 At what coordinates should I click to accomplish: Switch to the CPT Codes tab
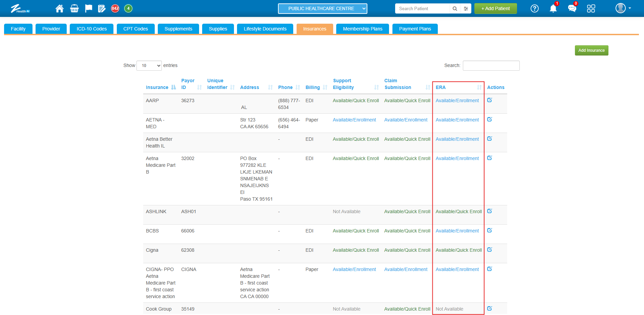tap(135, 29)
